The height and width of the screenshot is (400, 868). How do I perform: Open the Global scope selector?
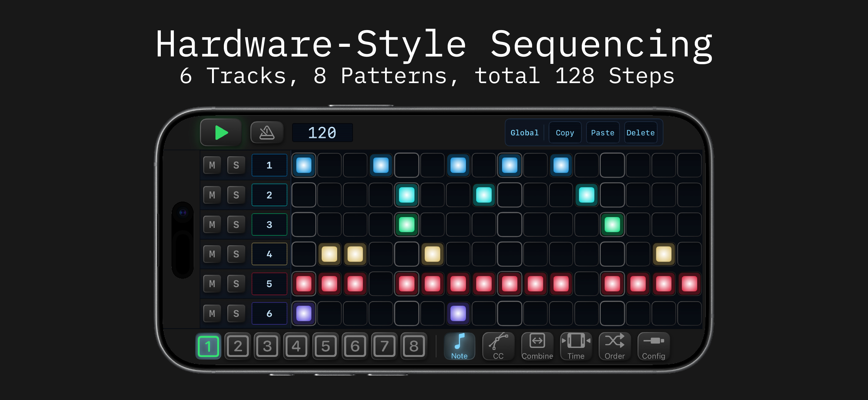point(524,133)
